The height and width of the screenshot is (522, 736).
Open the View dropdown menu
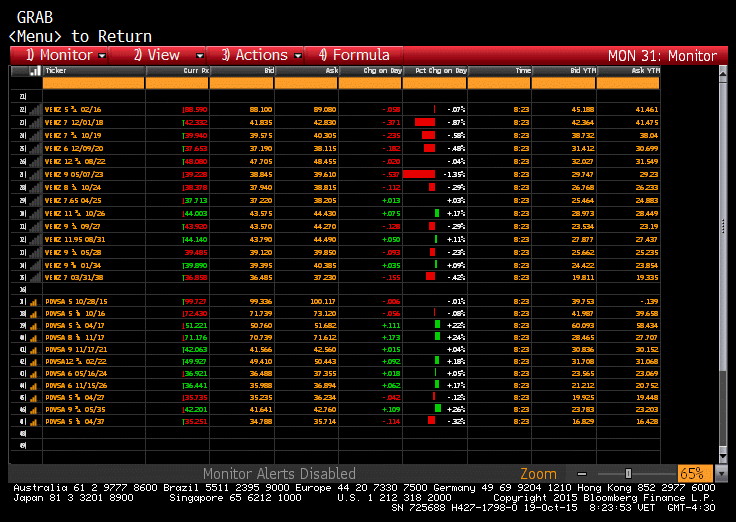(x=158, y=55)
